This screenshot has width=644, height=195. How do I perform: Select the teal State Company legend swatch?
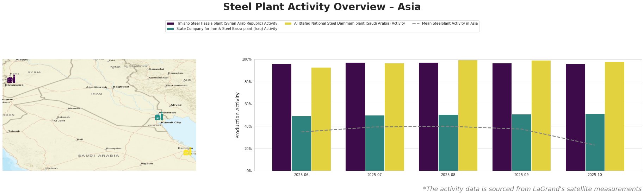171,29
